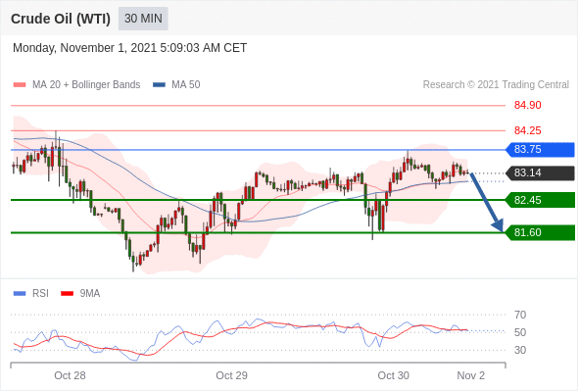The image size is (578, 392).
Task: Select the Oct 30 date marker
Action: (393, 375)
